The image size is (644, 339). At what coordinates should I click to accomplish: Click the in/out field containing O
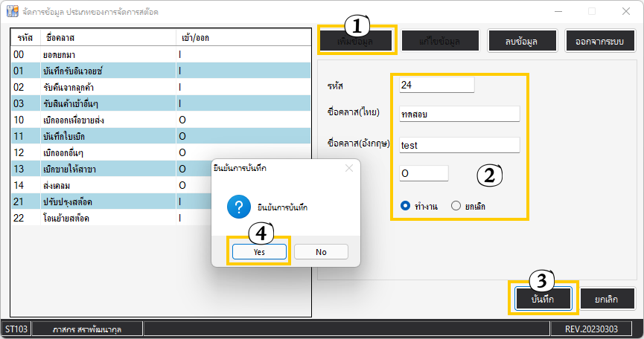(424, 173)
